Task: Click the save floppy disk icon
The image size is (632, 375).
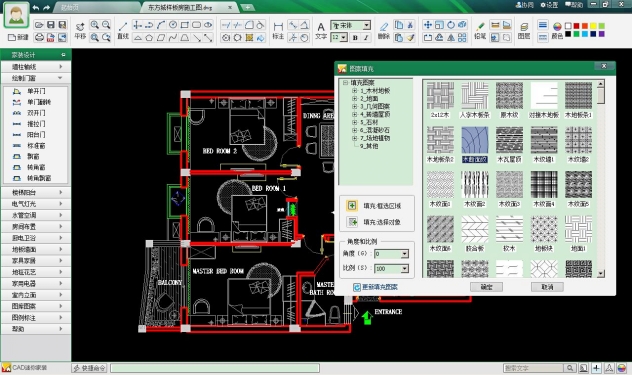Action: point(51,25)
